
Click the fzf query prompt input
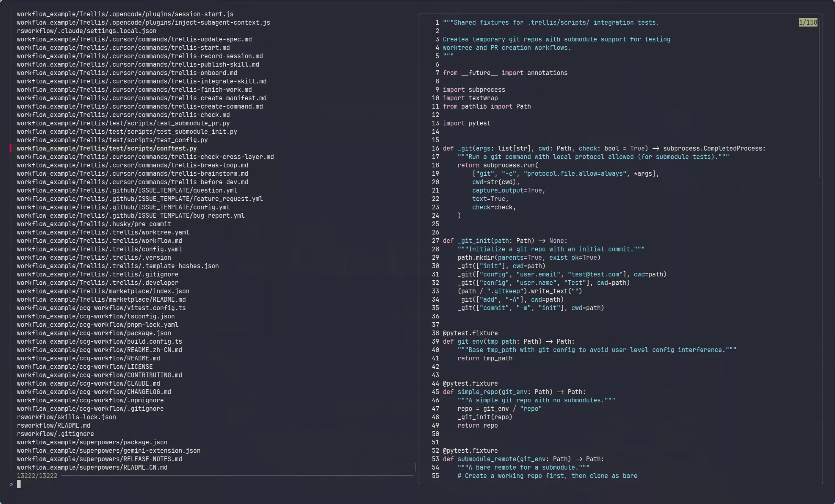click(19, 484)
